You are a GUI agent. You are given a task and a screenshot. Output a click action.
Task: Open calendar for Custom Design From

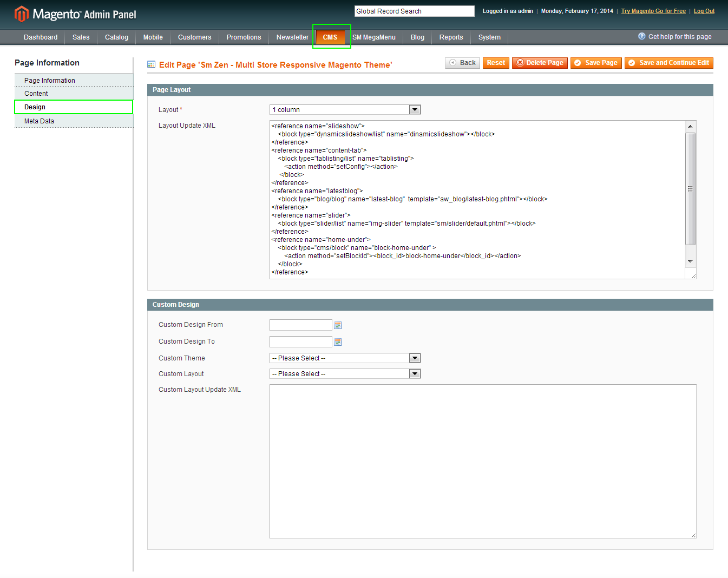[x=338, y=325]
